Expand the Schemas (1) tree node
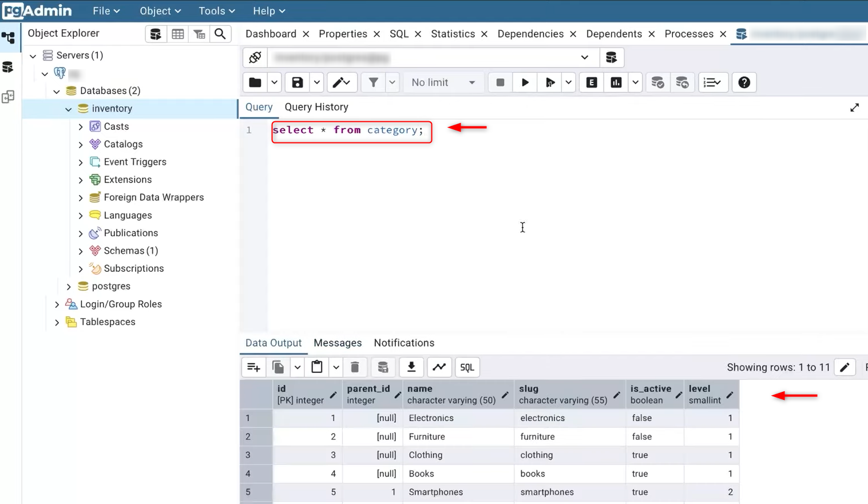The image size is (868, 504). (x=81, y=251)
